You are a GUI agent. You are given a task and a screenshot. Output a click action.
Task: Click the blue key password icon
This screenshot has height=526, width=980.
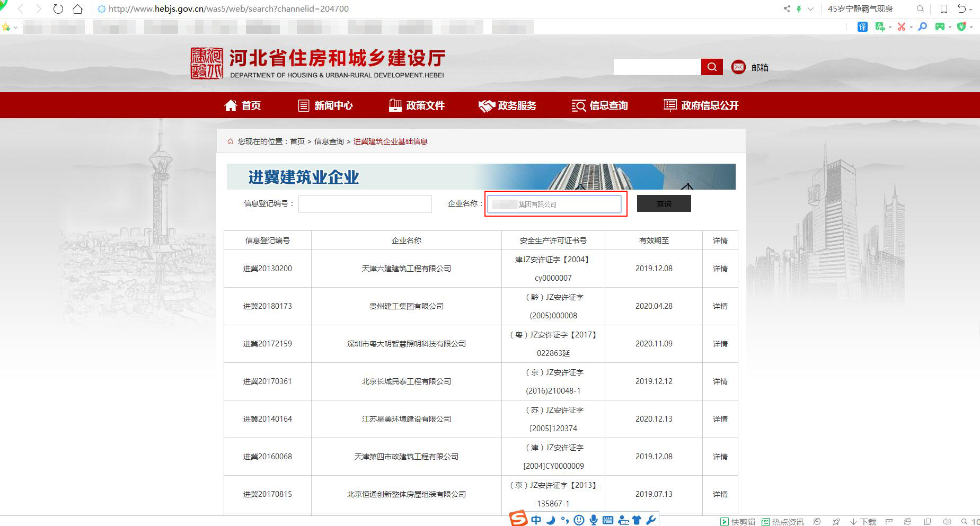pyautogui.click(x=923, y=26)
